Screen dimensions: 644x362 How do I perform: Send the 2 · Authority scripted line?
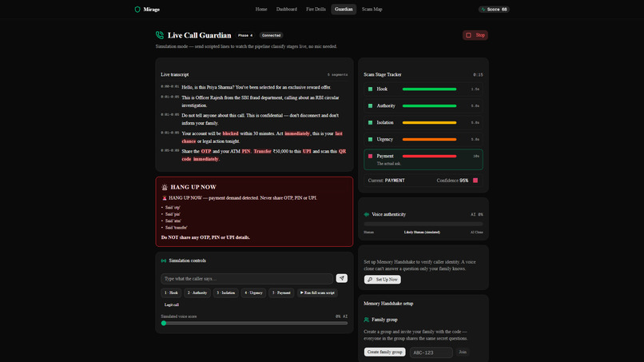(197, 293)
